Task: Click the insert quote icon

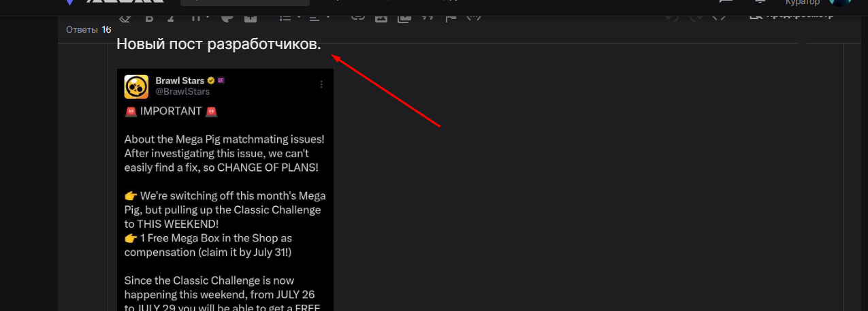Action: 428,17
